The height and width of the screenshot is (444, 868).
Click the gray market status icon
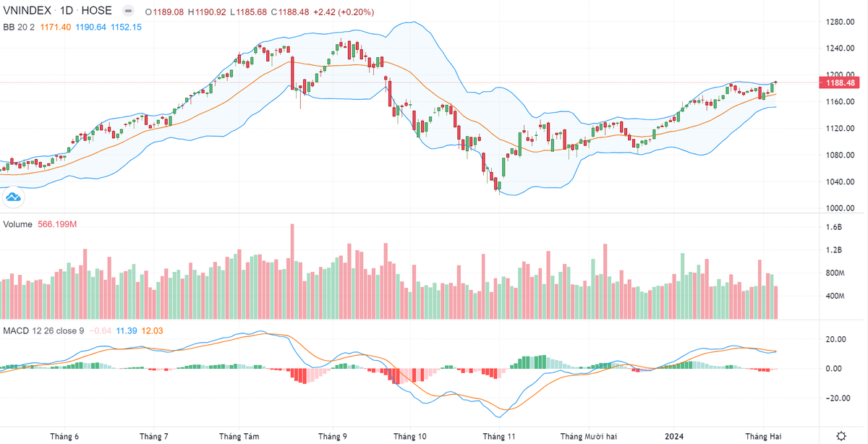(128, 12)
